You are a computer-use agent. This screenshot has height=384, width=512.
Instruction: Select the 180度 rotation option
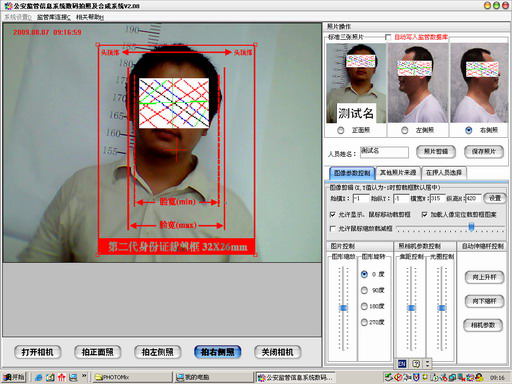point(364,306)
